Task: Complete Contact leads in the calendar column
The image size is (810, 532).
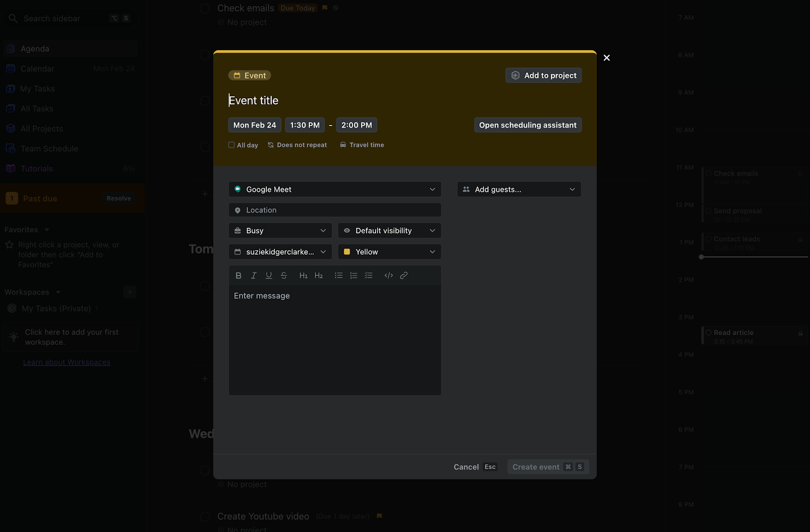Action: click(x=709, y=239)
